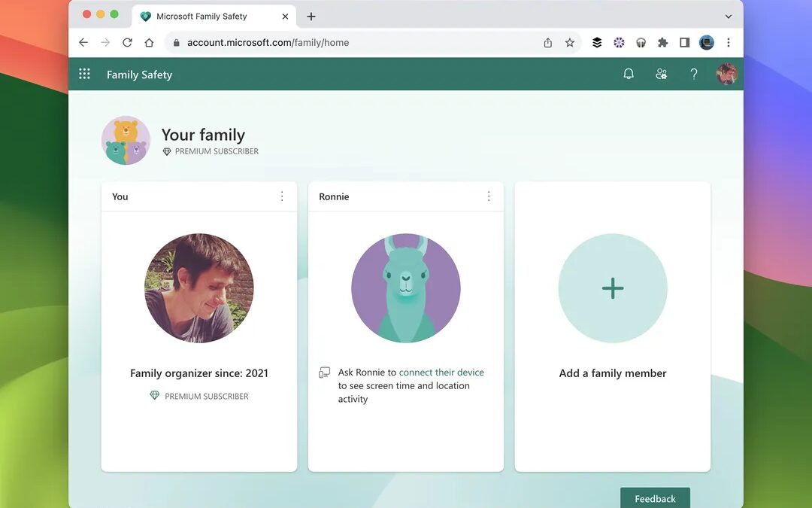Open the Chrome three-dot menu
The height and width of the screenshot is (508, 812).
coord(728,43)
